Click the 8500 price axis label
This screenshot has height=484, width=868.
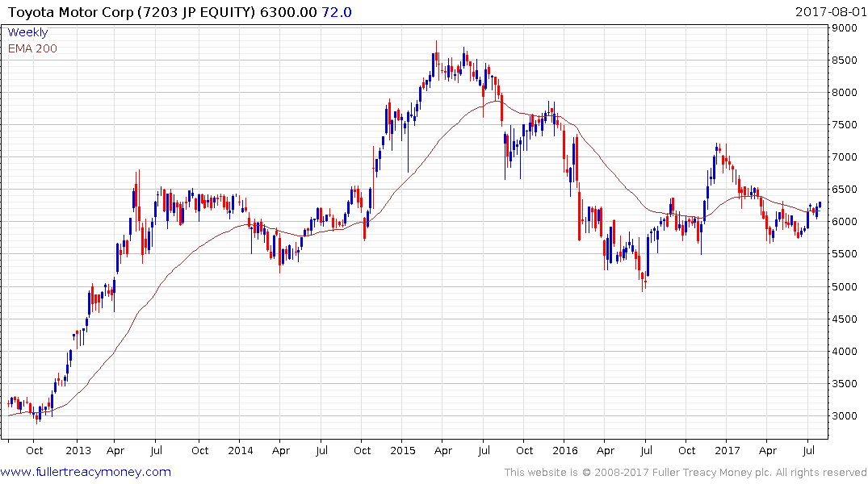pos(845,60)
